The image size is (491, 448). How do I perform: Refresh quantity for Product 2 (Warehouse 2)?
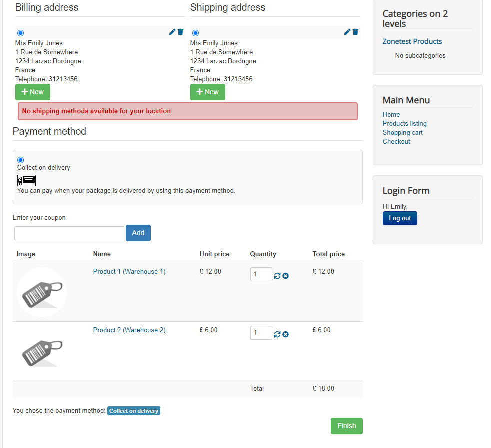tap(277, 334)
